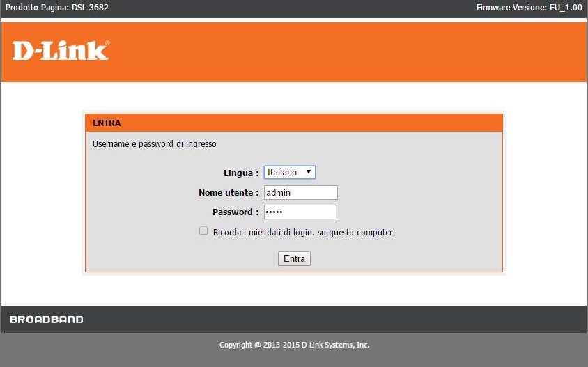Click the 'Ricorda i miei dati di login' label
Image resolution: width=588 pixels, height=367 pixels.
click(302, 233)
